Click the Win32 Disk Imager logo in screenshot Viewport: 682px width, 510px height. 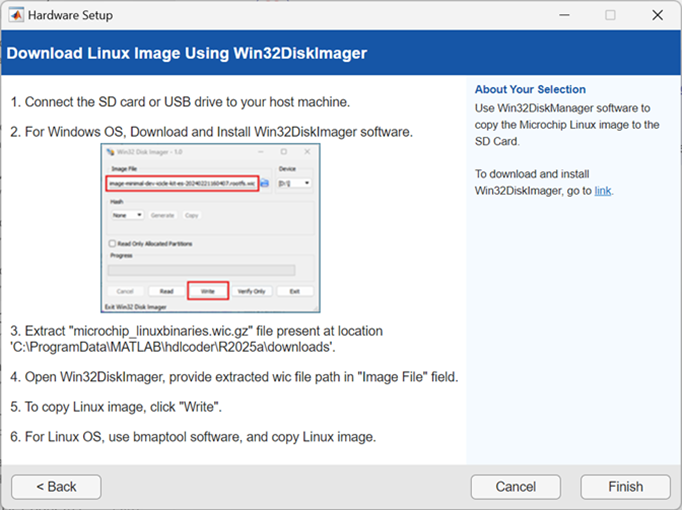[110, 153]
